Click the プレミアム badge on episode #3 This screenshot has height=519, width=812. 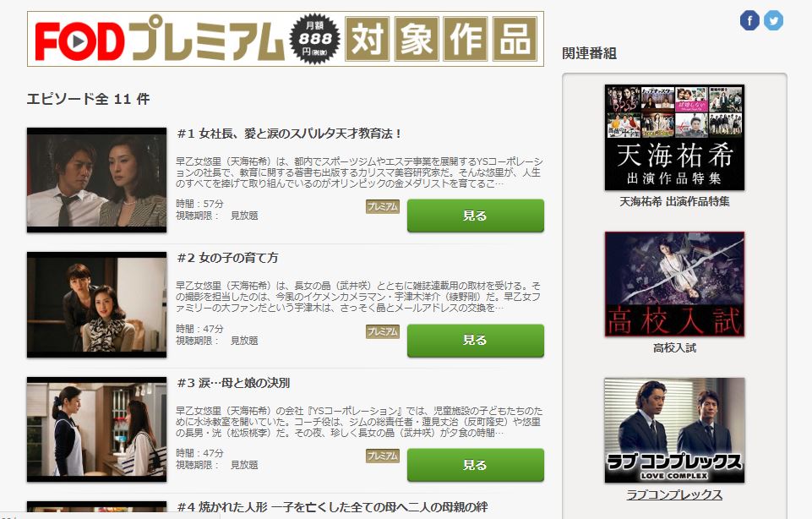[382, 456]
